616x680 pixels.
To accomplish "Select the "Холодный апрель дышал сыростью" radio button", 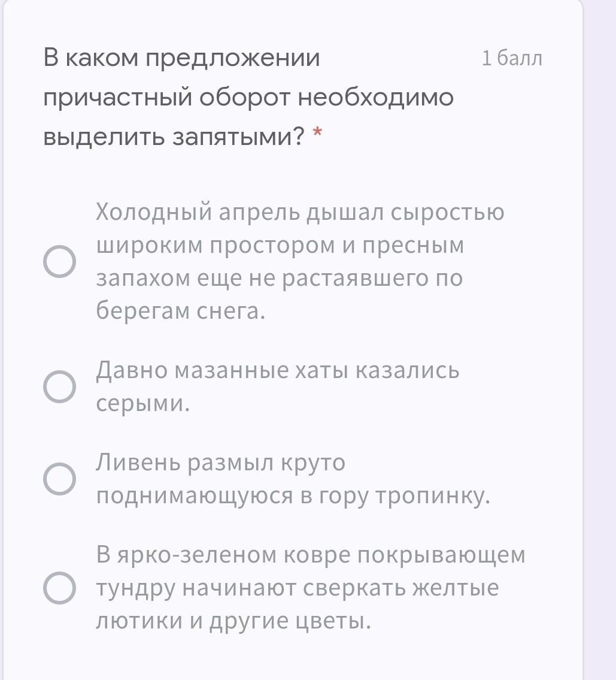I will [60, 262].
